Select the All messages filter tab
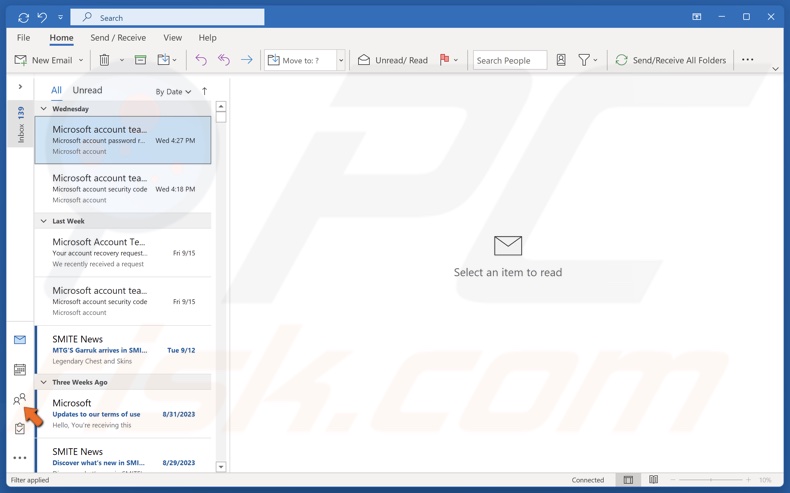 coord(56,90)
